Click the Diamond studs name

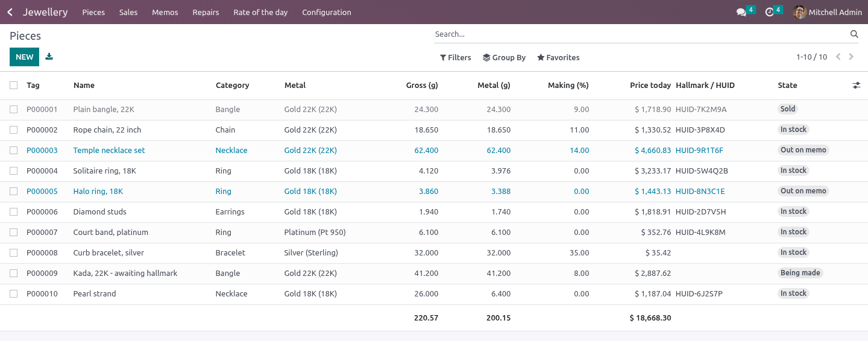pyautogui.click(x=100, y=212)
